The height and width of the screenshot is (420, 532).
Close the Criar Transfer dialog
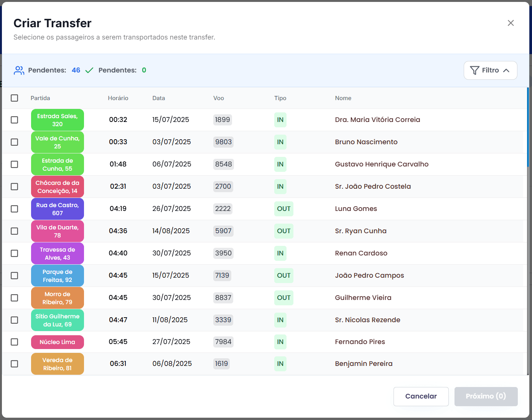pyautogui.click(x=511, y=23)
